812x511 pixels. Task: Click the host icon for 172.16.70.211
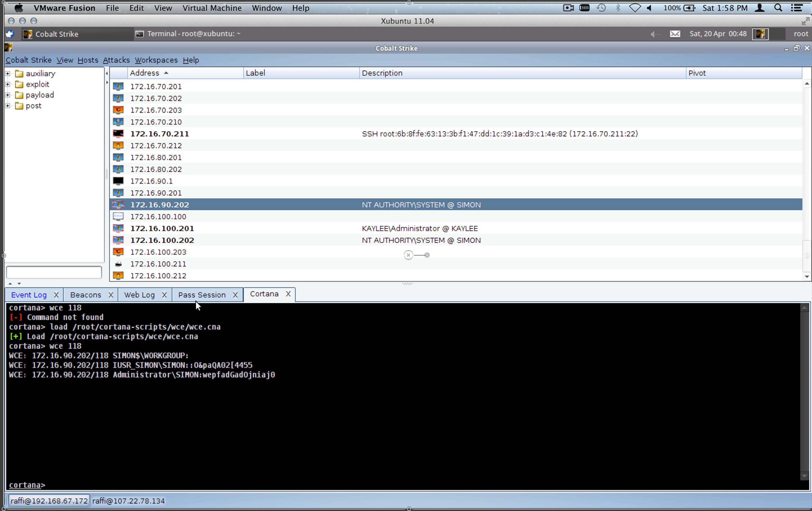coord(118,134)
